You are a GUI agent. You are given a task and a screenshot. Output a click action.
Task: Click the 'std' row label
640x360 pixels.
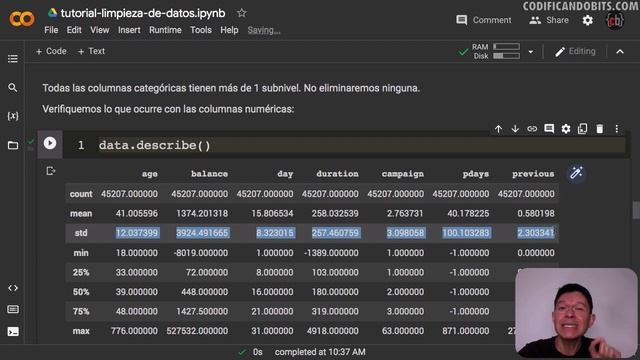pos(81,233)
